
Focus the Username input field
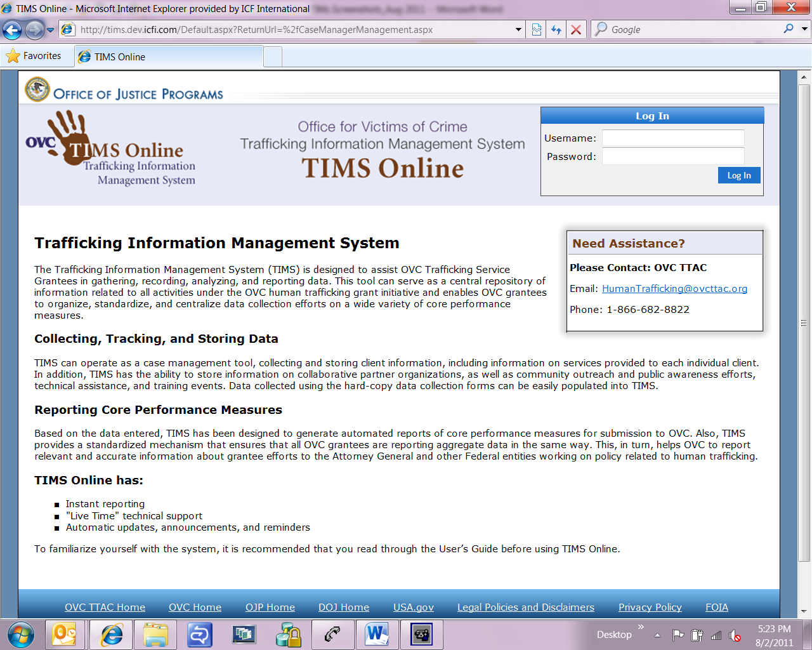tap(673, 138)
